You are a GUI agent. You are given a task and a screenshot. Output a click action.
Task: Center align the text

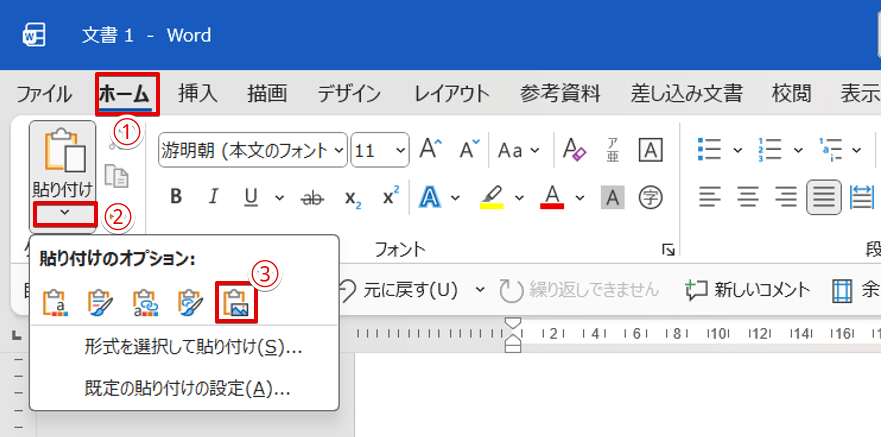tap(748, 198)
